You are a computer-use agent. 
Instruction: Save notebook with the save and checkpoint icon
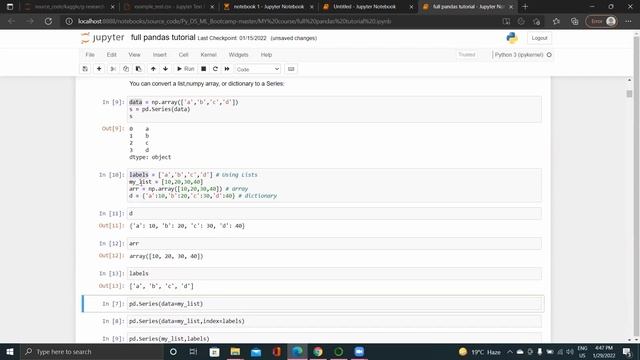[85, 69]
